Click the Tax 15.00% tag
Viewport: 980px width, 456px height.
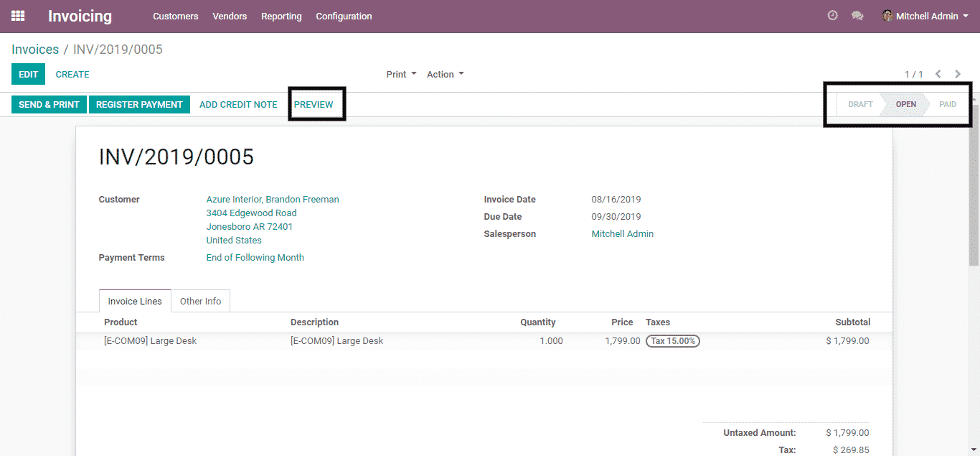pyautogui.click(x=672, y=341)
